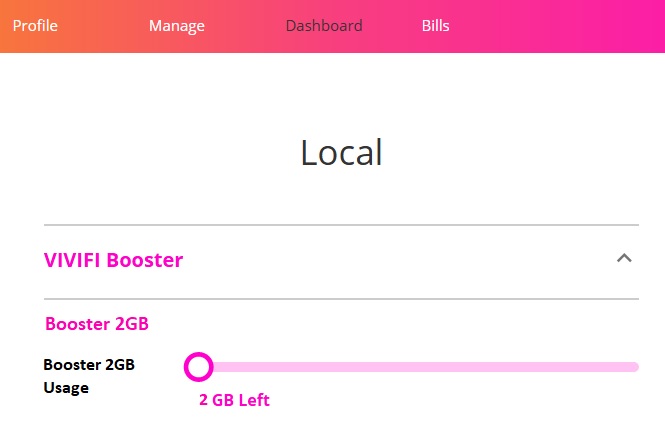665x438 pixels.
Task: Go to the Manage section
Action: pos(176,26)
